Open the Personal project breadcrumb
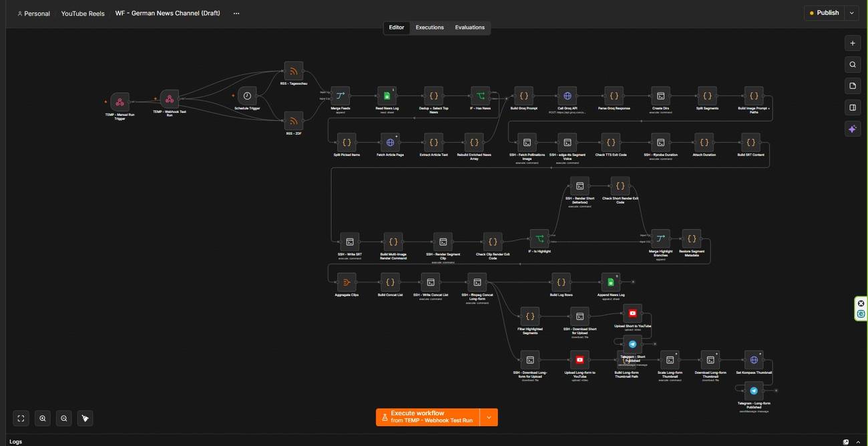This screenshot has width=868, height=446. tap(33, 13)
